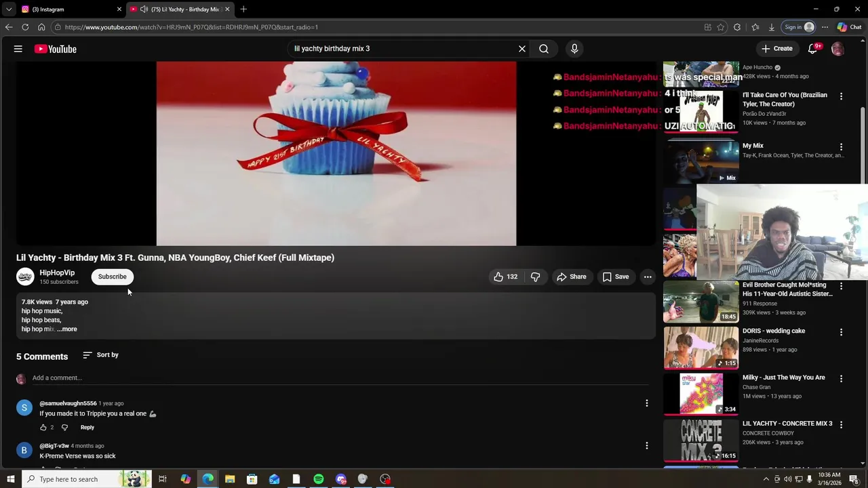Open options menu for BigT-v3w's comment
Screen dimensions: 868x488
point(646,446)
